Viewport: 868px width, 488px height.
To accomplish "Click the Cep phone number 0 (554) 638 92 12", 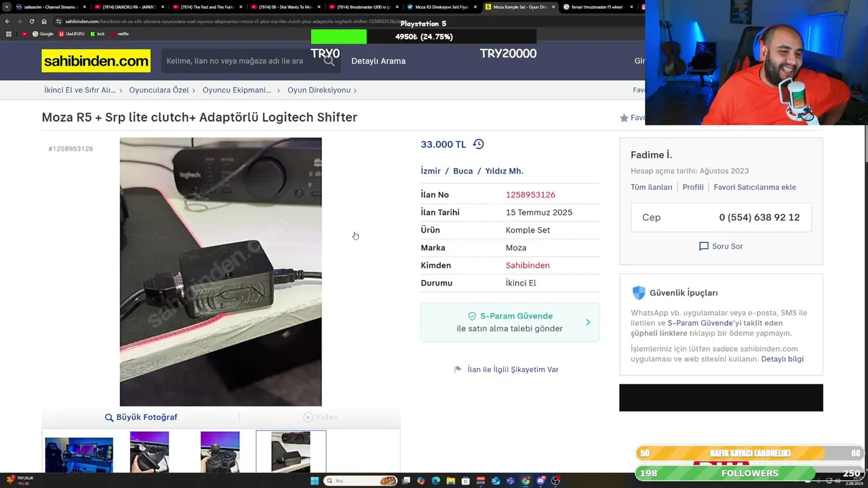I will click(759, 218).
